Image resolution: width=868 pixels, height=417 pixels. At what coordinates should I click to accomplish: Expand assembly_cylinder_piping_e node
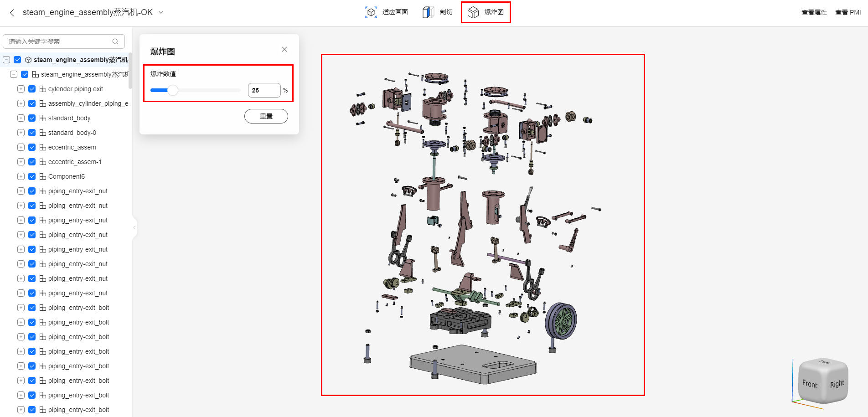(x=21, y=103)
